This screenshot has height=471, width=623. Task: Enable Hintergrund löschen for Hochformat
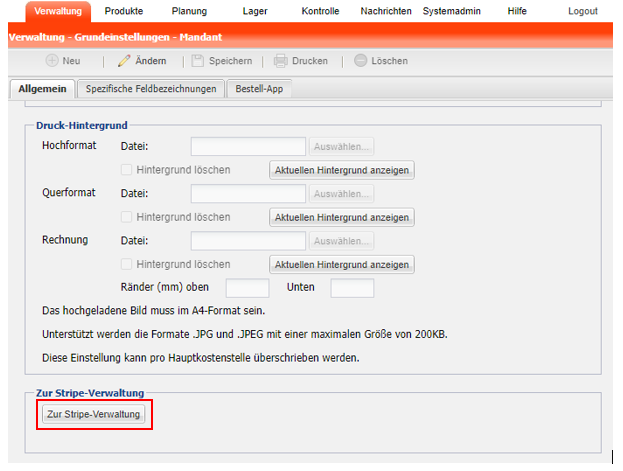(x=126, y=170)
